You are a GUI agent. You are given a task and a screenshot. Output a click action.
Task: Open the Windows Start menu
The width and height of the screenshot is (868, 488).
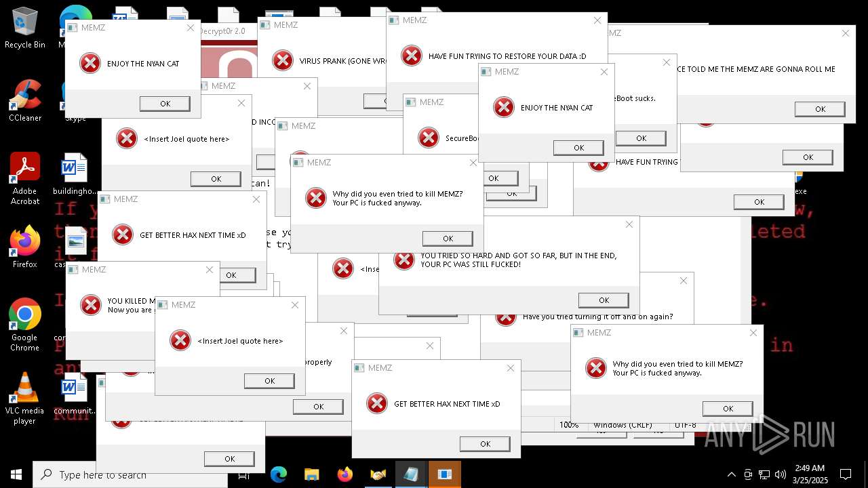[x=16, y=474]
